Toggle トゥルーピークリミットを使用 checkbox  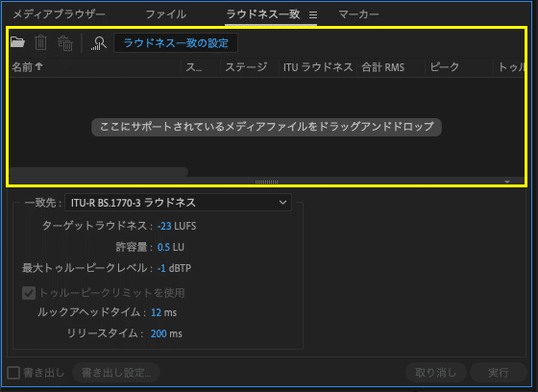click(x=29, y=293)
